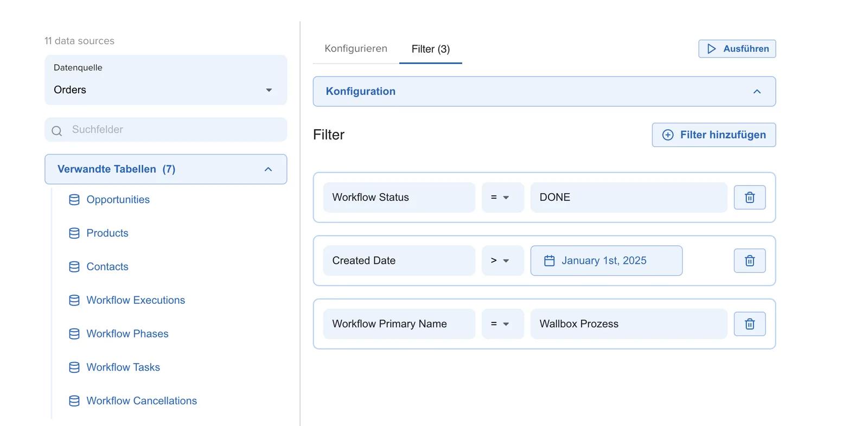Run the query with Ausführen button
Viewport: 868px width, 426px height.
click(x=737, y=49)
